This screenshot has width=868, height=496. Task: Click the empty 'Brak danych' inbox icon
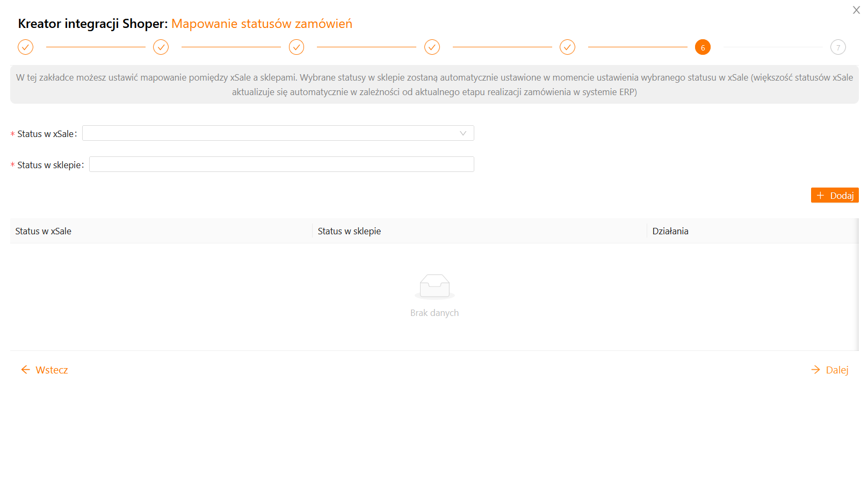pyautogui.click(x=435, y=286)
